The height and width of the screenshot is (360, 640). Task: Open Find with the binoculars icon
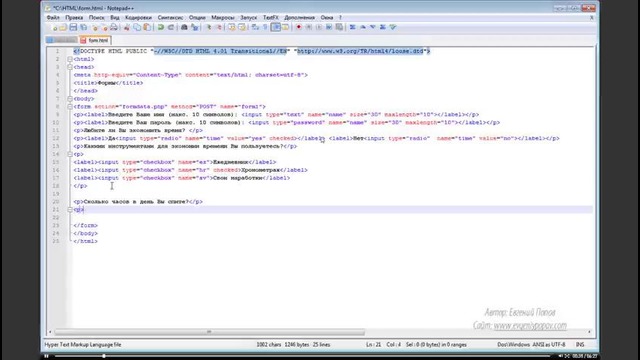tap(184, 27)
